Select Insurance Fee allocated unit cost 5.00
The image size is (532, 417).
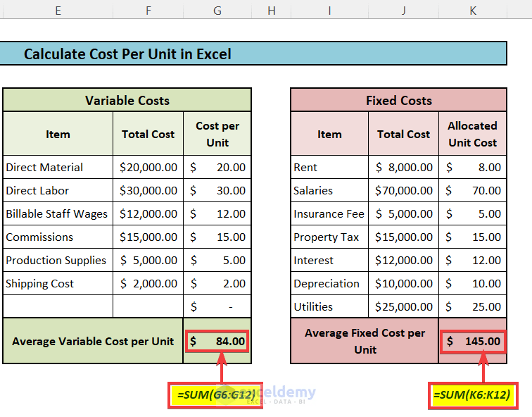coord(473,213)
